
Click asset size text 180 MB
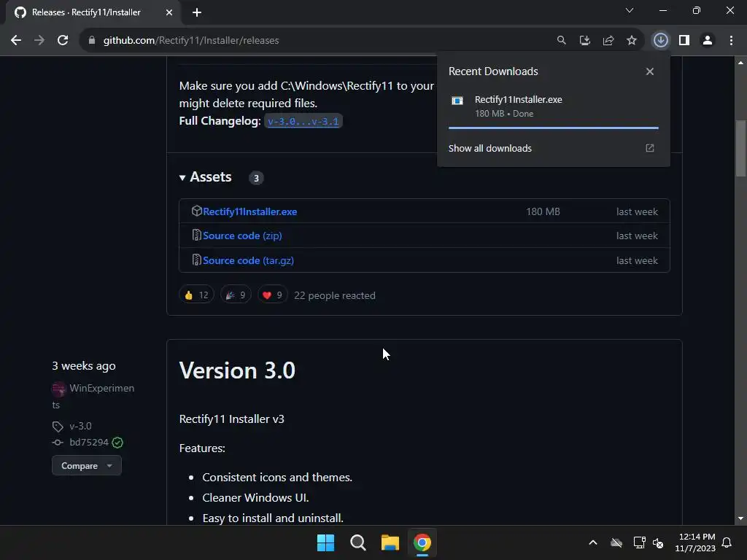coord(543,211)
